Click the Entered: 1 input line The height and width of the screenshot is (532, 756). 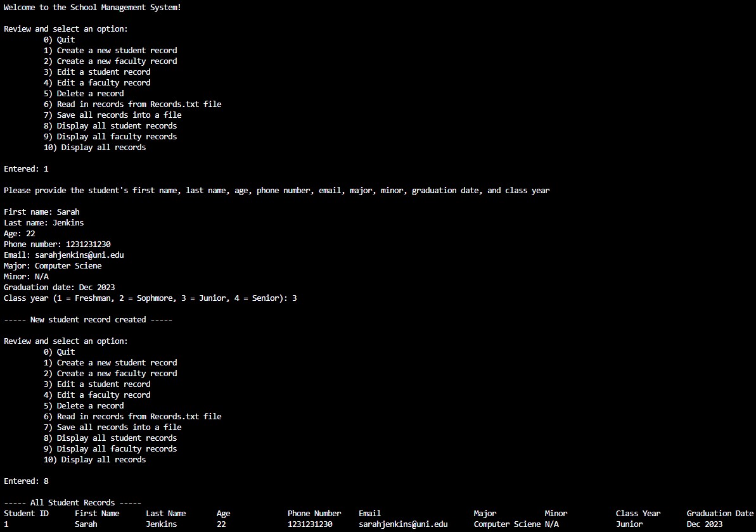coord(25,168)
